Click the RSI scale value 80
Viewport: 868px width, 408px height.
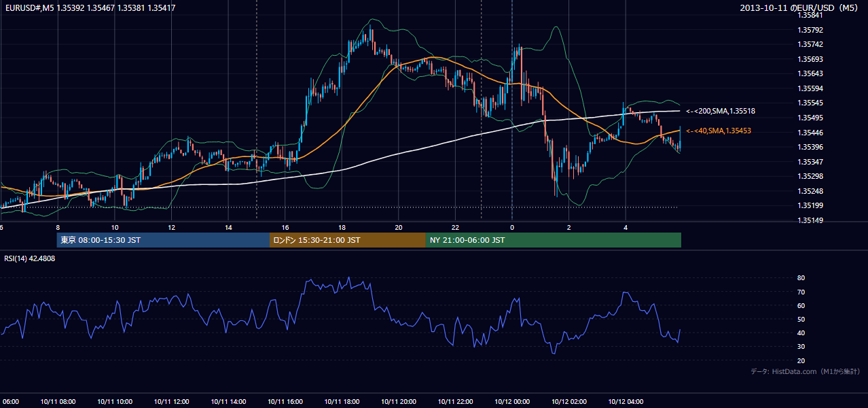pos(801,278)
